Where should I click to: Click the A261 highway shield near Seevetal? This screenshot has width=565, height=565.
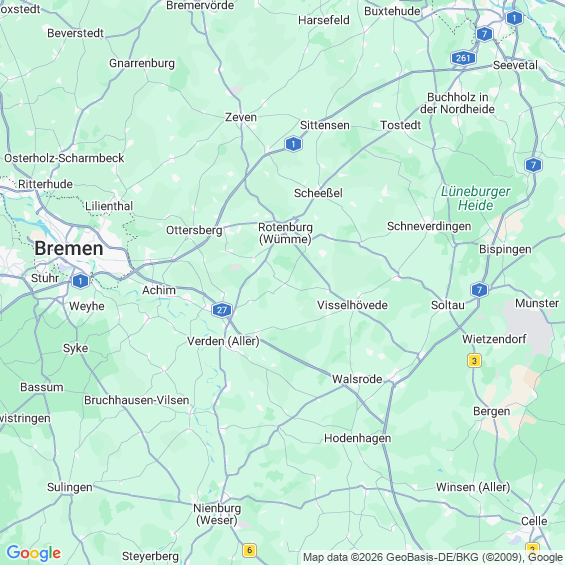[463, 58]
